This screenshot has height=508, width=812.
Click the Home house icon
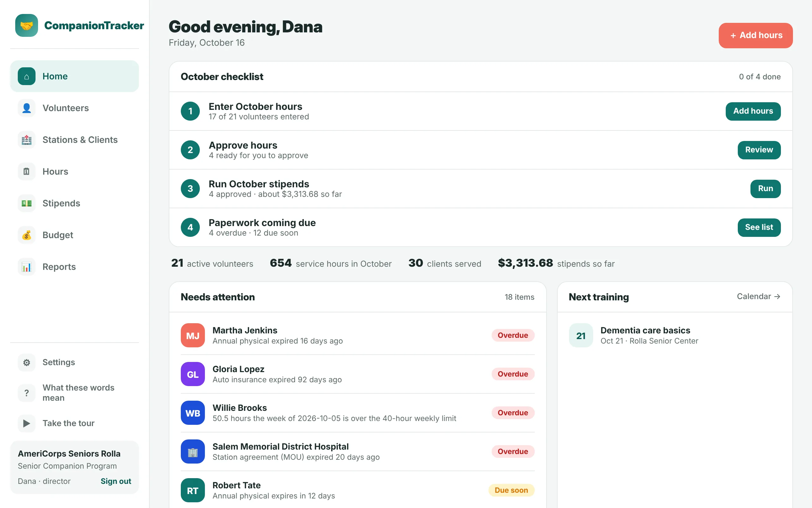(x=27, y=76)
